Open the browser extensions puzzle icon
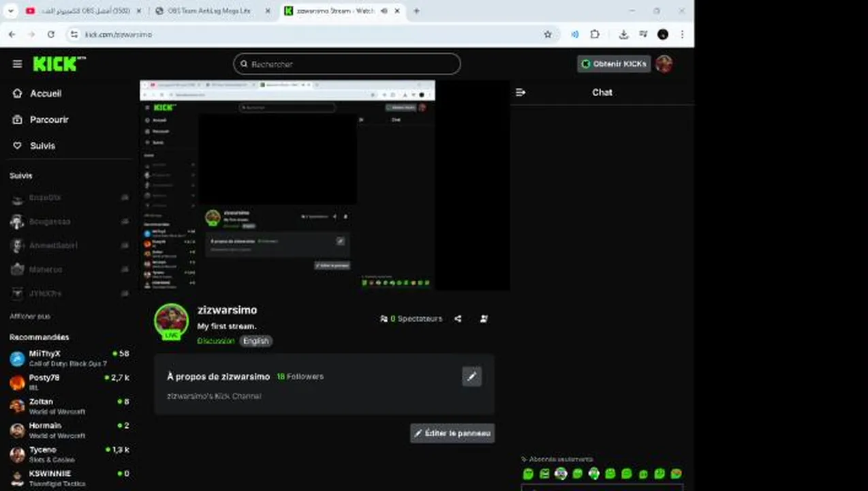This screenshot has width=868, height=491. point(595,34)
